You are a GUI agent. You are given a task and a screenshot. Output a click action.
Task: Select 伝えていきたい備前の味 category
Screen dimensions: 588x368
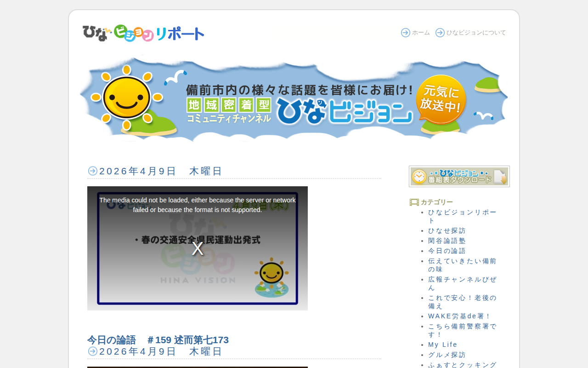pos(463,265)
